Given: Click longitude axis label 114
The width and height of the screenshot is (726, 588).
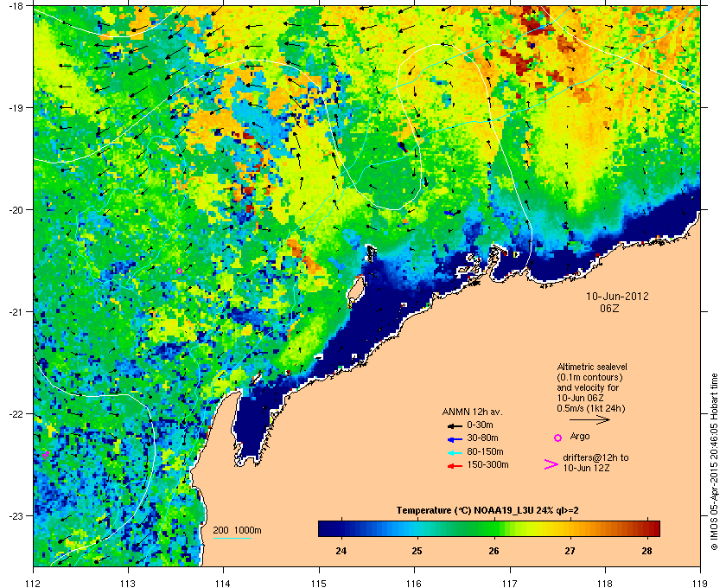Looking at the screenshot, I should click(223, 583).
